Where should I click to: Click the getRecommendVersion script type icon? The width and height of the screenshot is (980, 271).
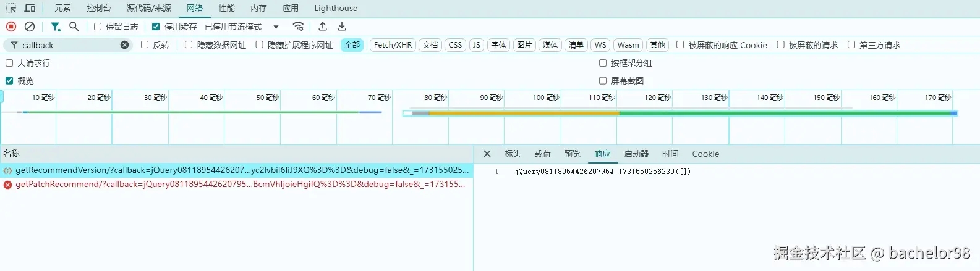point(8,170)
